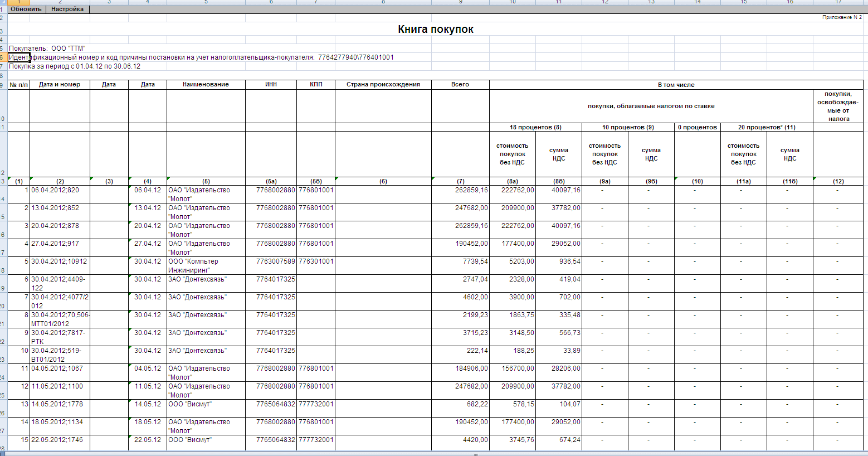Select the "Приложение N 2" label
Viewport: 868px width, 456px height.
coord(842,18)
